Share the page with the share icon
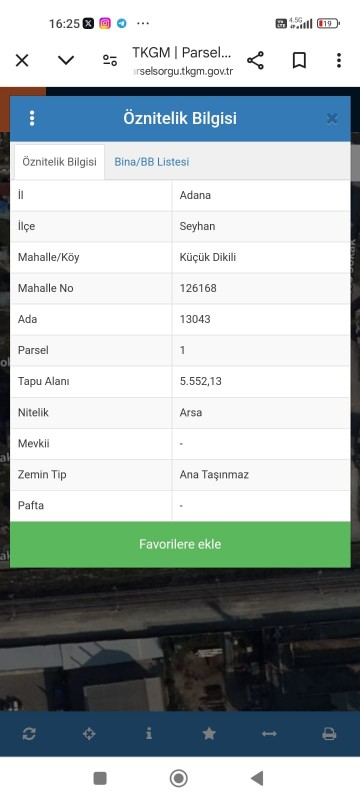Screen dimensions: 360x800 coord(255,61)
